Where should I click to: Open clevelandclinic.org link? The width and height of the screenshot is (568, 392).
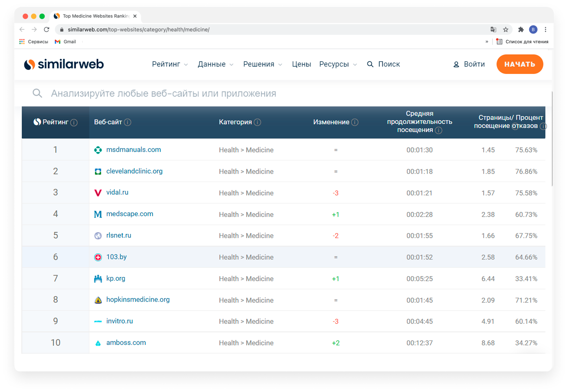click(x=134, y=171)
